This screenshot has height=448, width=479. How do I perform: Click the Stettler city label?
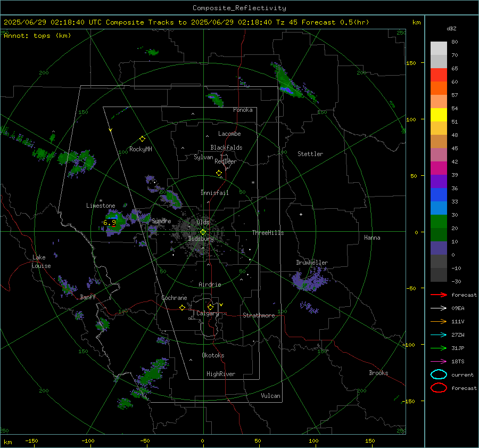[x=310, y=154]
